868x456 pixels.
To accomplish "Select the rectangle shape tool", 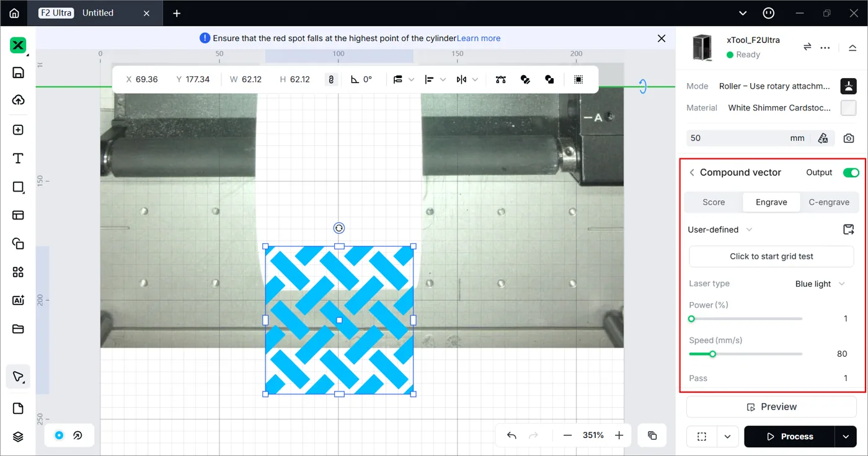I will pos(18,187).
